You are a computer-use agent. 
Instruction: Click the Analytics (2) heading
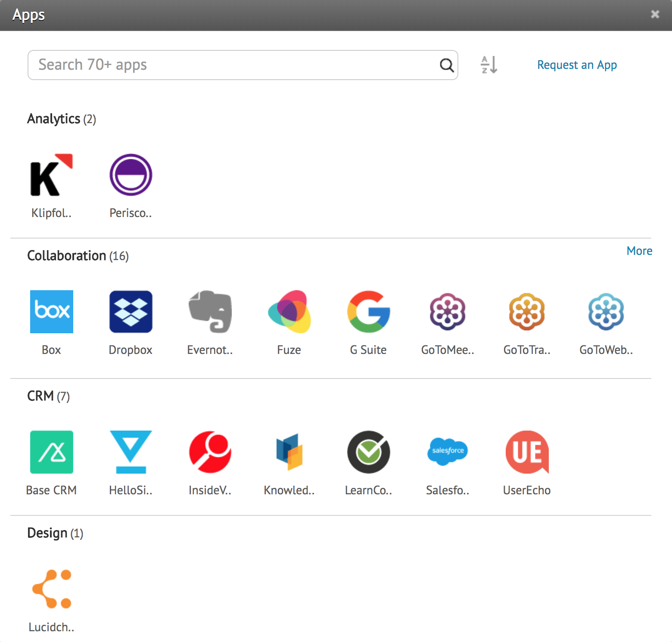click(62, 119)
